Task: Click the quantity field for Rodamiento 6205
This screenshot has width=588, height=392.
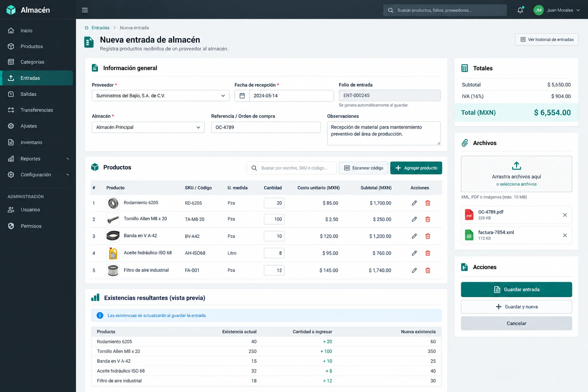Action: click(274, 203)
